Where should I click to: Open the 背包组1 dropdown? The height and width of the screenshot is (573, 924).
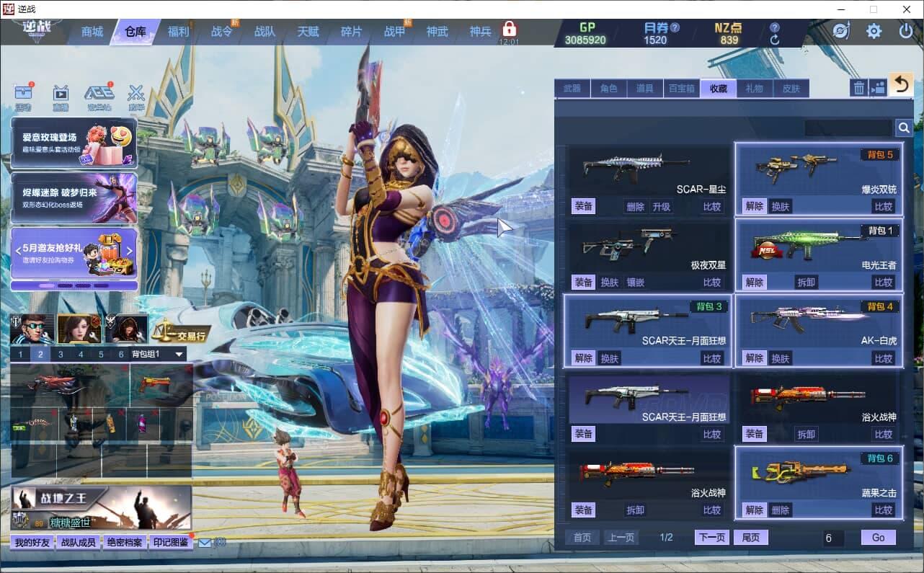[x=157, y=354]
